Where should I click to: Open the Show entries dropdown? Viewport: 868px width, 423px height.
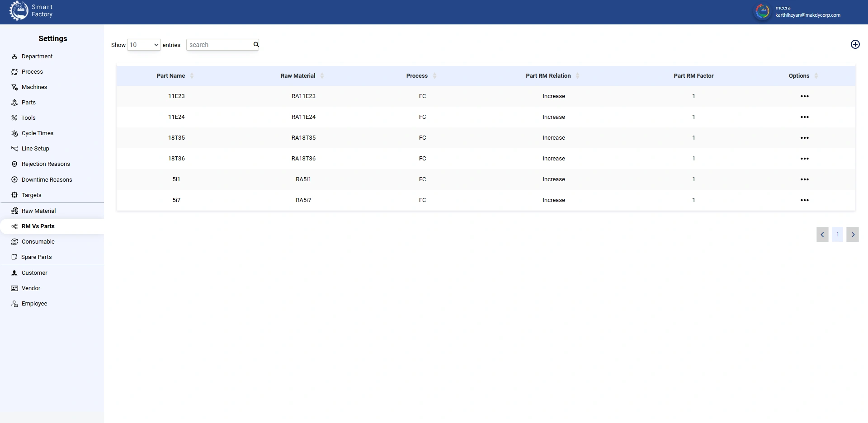[144, 45]
